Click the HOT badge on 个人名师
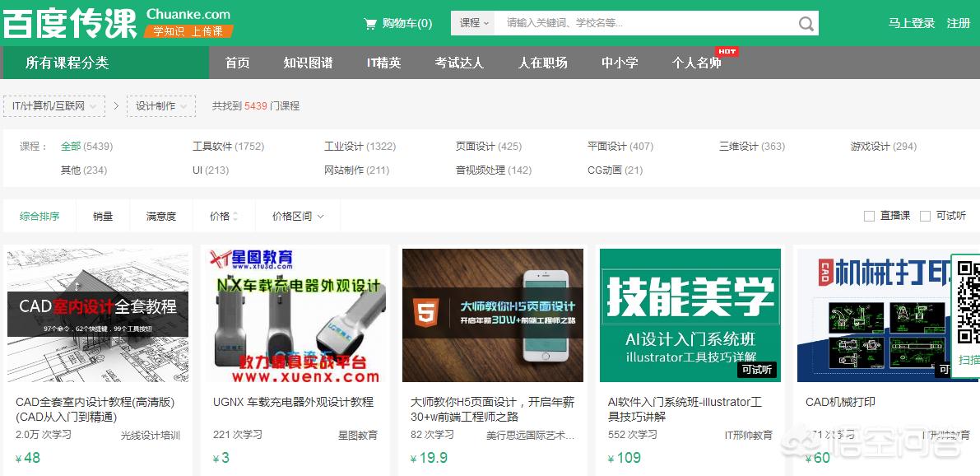Viewport: 980px width, 476px height. pos(726,51)
